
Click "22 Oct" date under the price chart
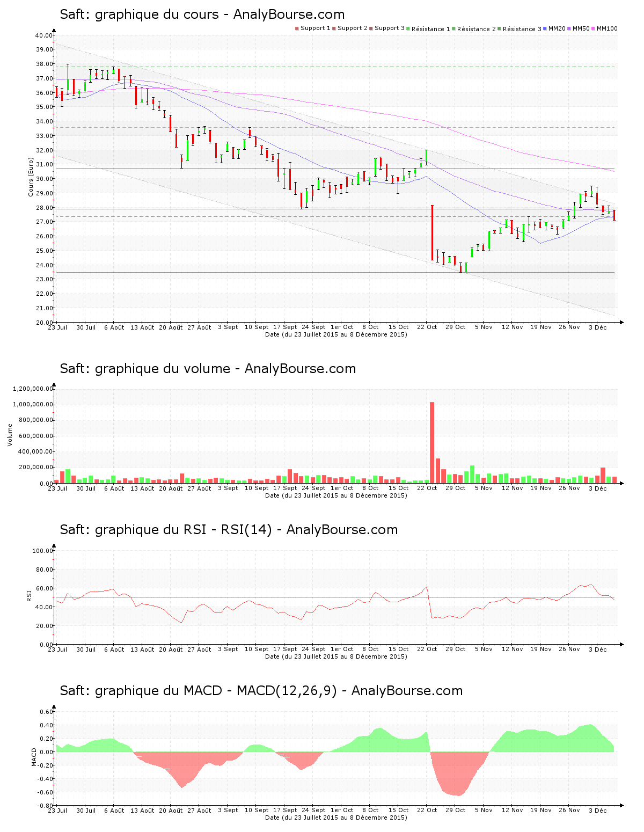[x=427, y=327]
